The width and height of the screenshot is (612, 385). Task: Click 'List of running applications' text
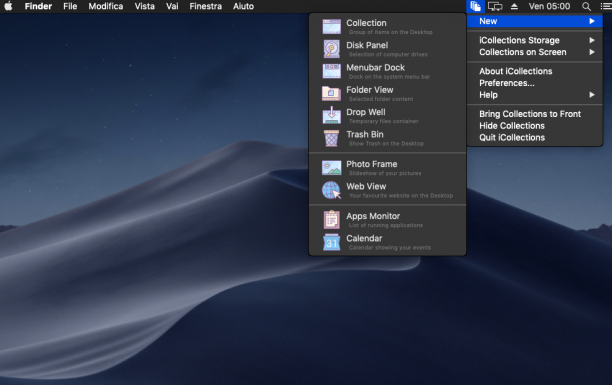386,225
